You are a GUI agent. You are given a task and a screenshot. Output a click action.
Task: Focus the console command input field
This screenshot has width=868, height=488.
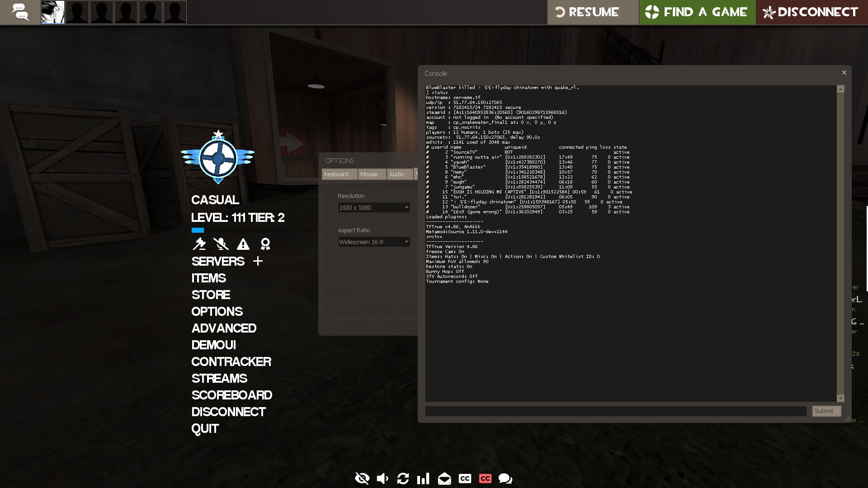[616, 411]
